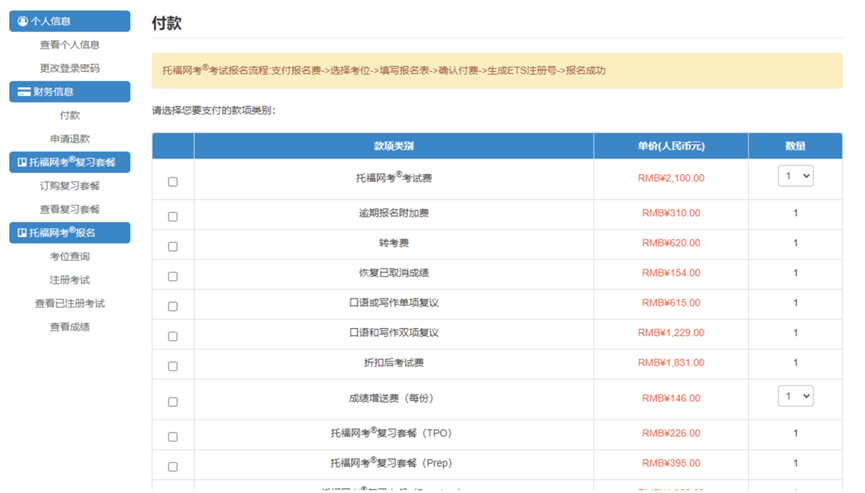Open 查看成绩 in the sidebar
The height and width of the screenshot is (493, 865).
70,327
